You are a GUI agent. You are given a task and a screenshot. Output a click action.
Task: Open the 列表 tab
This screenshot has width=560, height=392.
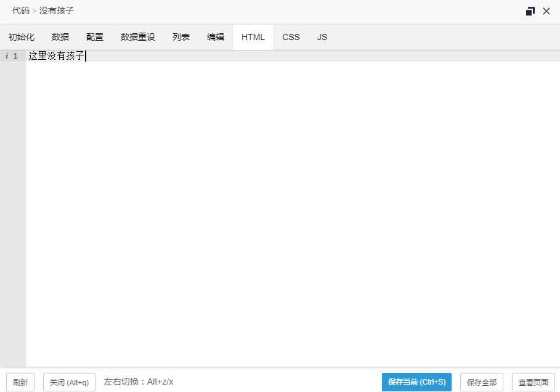pyautogui.click(x=181, y=37)
